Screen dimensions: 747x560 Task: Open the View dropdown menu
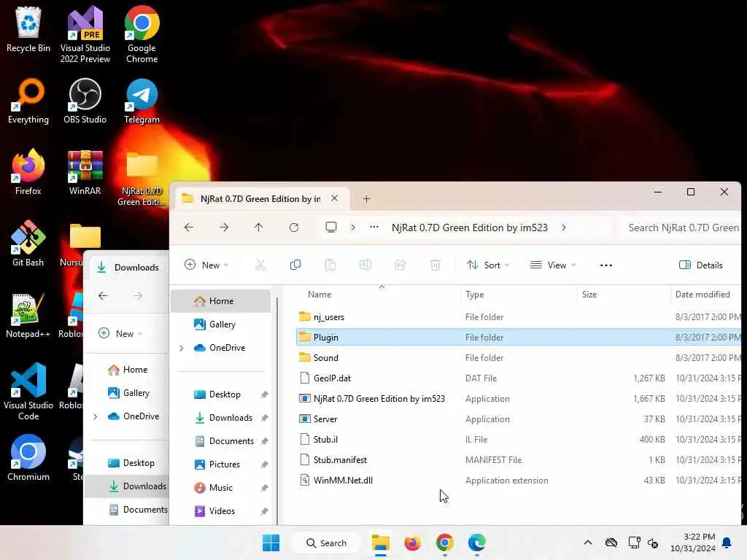pos(553,265)
